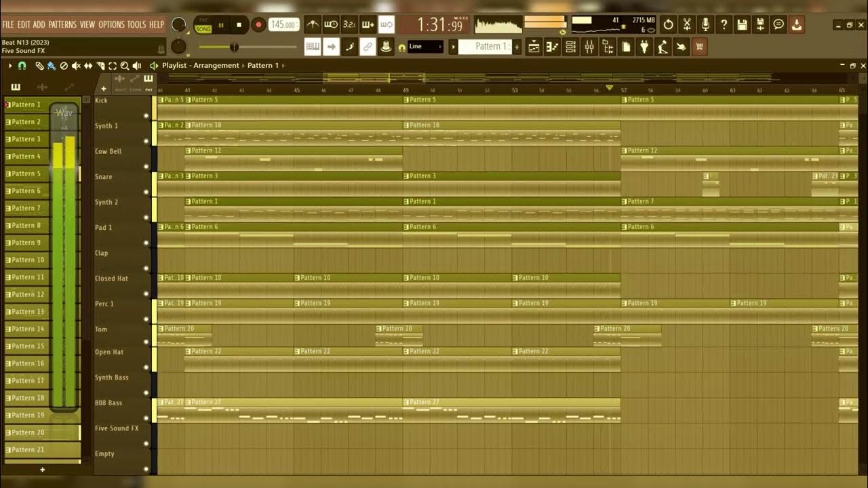Mute the 808 Bass track

pyautogui.click(x=146, y=418)
